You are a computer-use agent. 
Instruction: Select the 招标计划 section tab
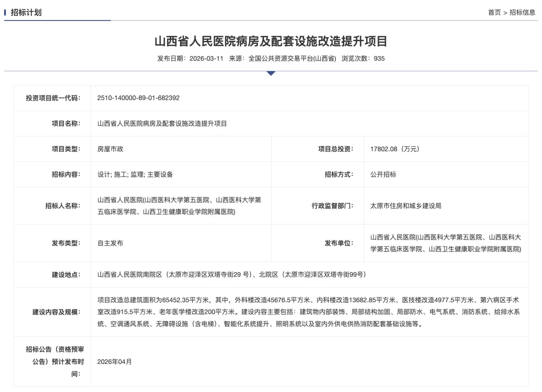(26, 13)
